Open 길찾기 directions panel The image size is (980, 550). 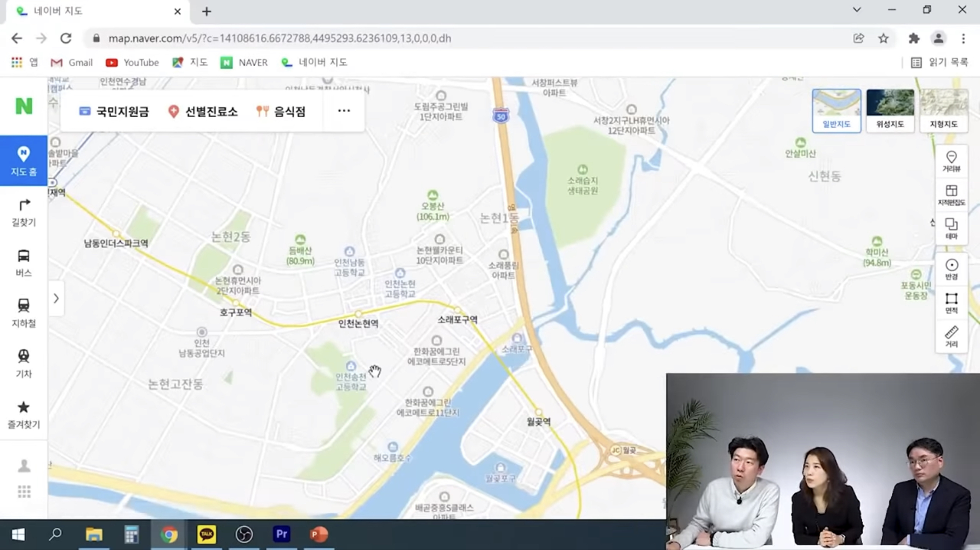coord(24,213)
